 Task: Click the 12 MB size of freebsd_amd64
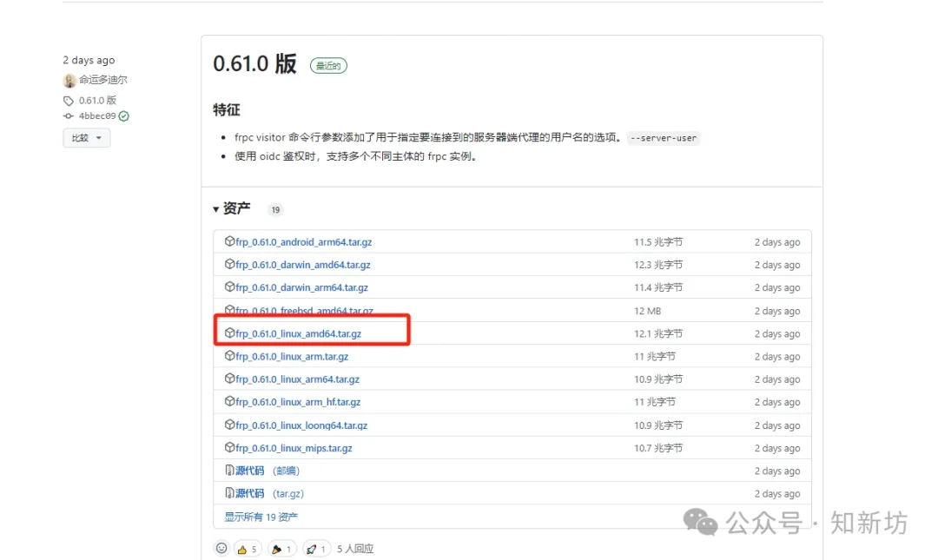coord(647,311)
